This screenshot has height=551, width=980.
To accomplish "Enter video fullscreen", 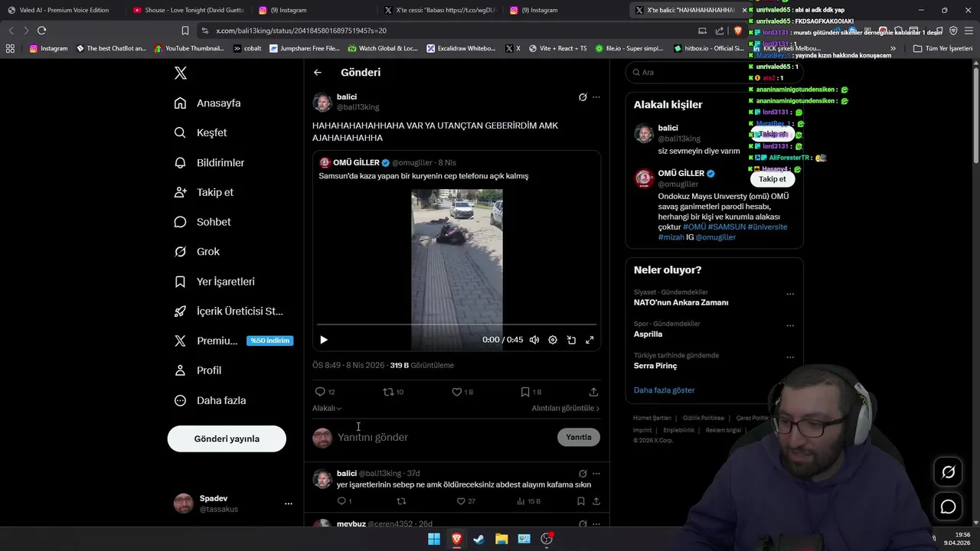I will [x=590, y=340].
